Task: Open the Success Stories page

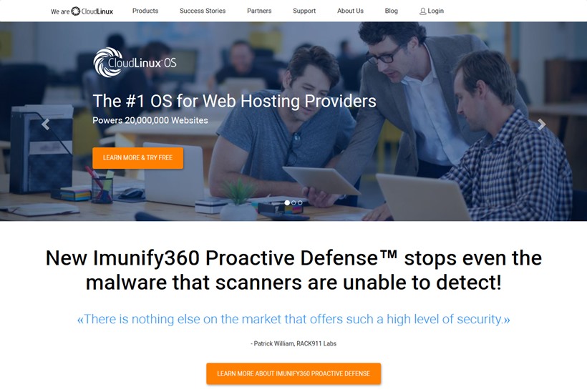Action: (203, 11)
